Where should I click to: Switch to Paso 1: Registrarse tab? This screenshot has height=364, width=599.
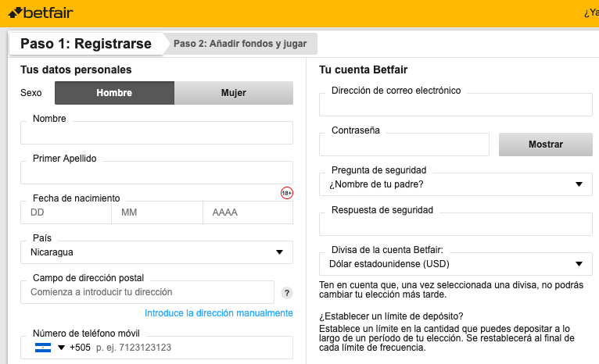pyautogui.click(x=86, y=44)
